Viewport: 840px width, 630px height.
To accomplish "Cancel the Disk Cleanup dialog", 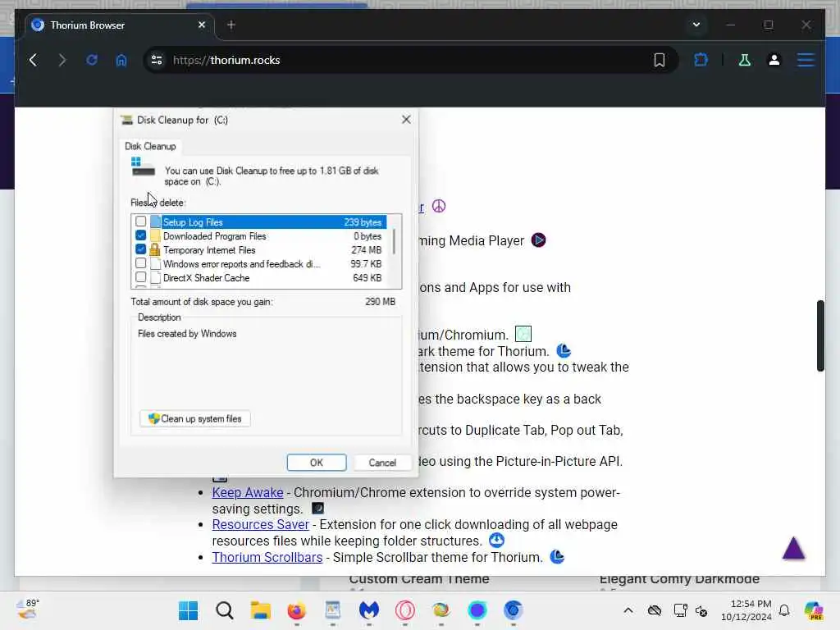I will pyautogui.click(x=382, y=463).
